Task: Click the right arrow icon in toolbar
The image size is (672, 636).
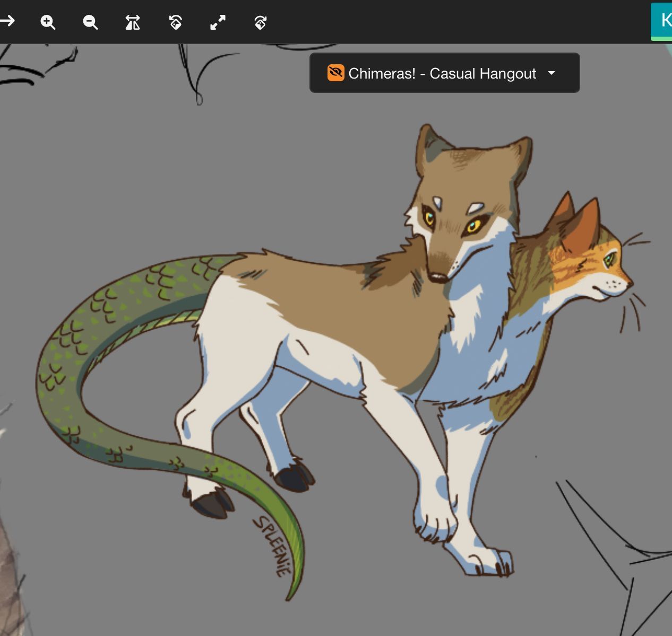Action: tap(7, 22)
